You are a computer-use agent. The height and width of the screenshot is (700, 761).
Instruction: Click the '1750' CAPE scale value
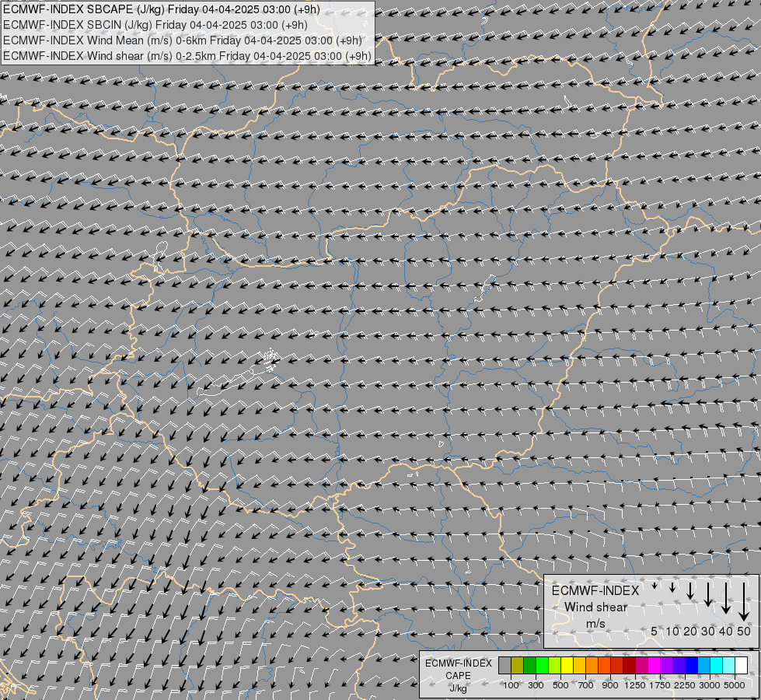click(660, 685)
